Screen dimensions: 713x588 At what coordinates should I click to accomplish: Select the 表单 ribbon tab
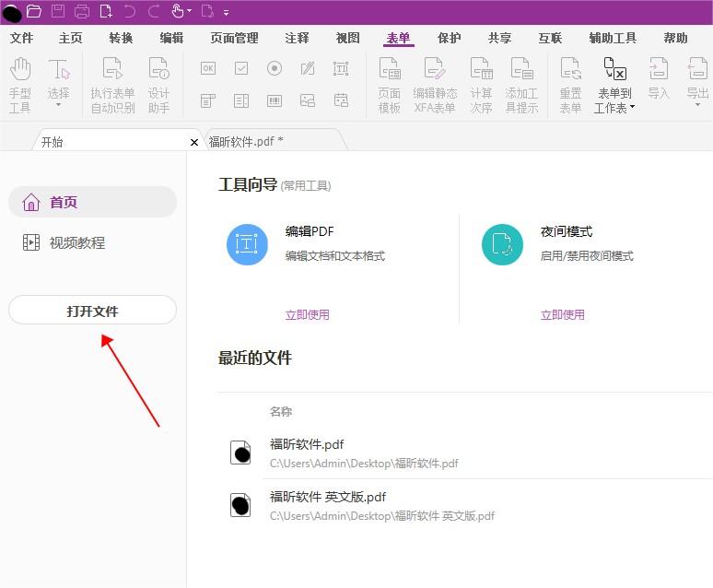pyautogui.click(x=398, y=38)
